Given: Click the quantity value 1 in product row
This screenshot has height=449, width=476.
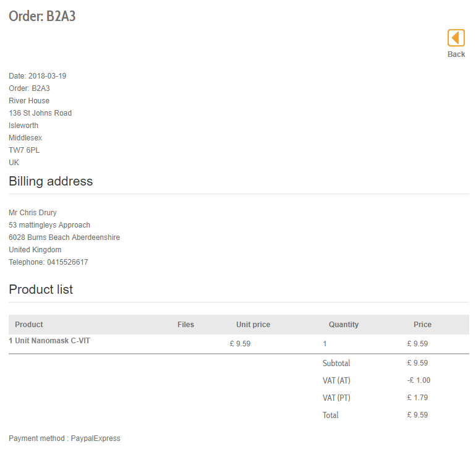Looking at the screenshot, I should point(325,344).
